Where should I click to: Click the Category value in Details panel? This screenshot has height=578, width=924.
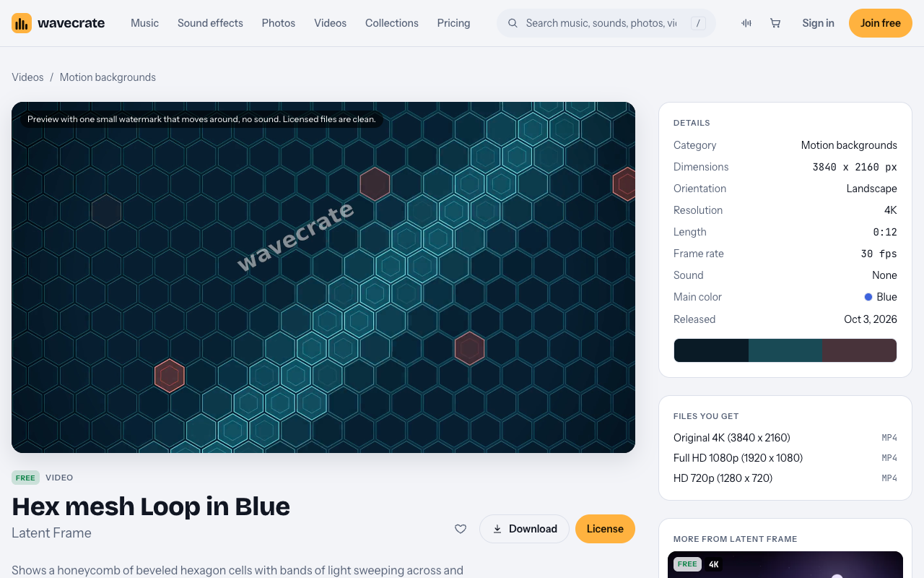849,145
